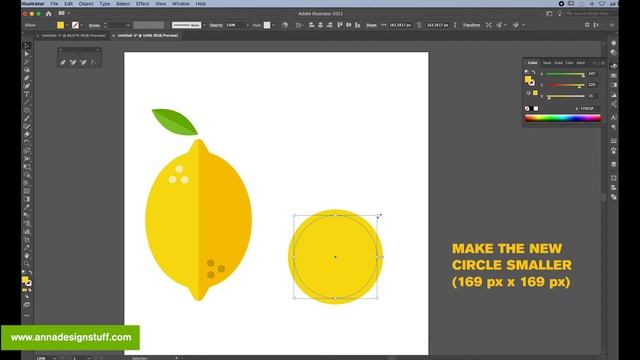The image size is (640, 360).
Task: Select the Curvature tool
Action: tap(27, 86)
